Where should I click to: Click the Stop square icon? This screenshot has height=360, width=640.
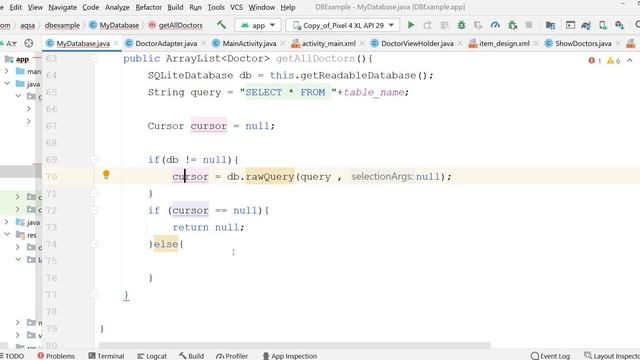[x=529, y=25]
